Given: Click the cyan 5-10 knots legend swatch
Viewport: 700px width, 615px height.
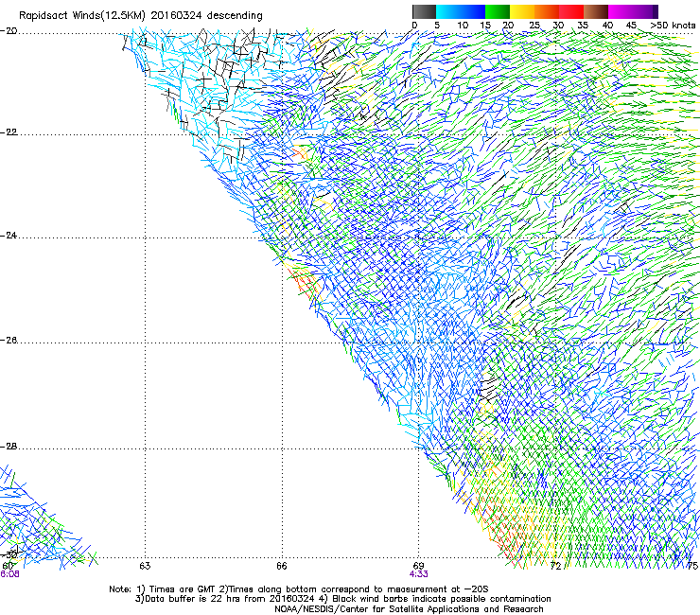Looking at the screenshot, I should point(448,11).
